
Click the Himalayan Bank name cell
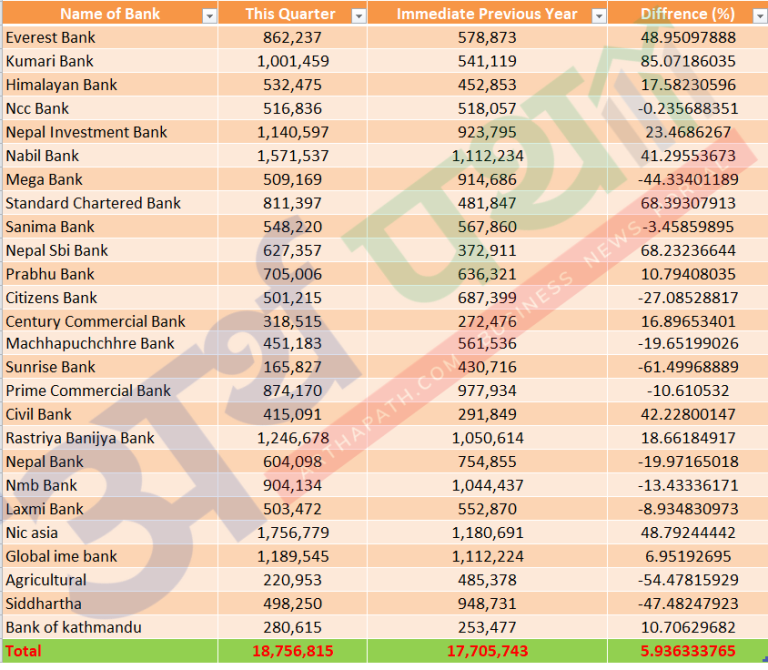click(110, 85)
